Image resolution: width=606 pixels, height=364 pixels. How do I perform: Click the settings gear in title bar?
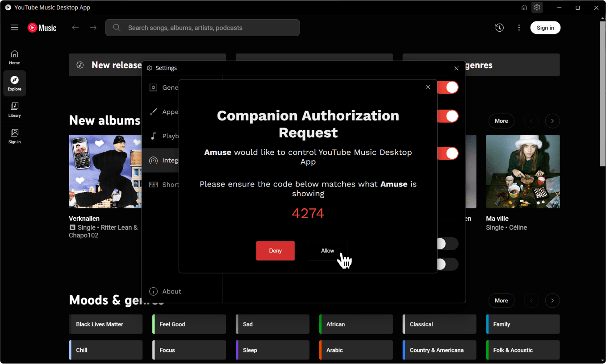coord(537,8)
